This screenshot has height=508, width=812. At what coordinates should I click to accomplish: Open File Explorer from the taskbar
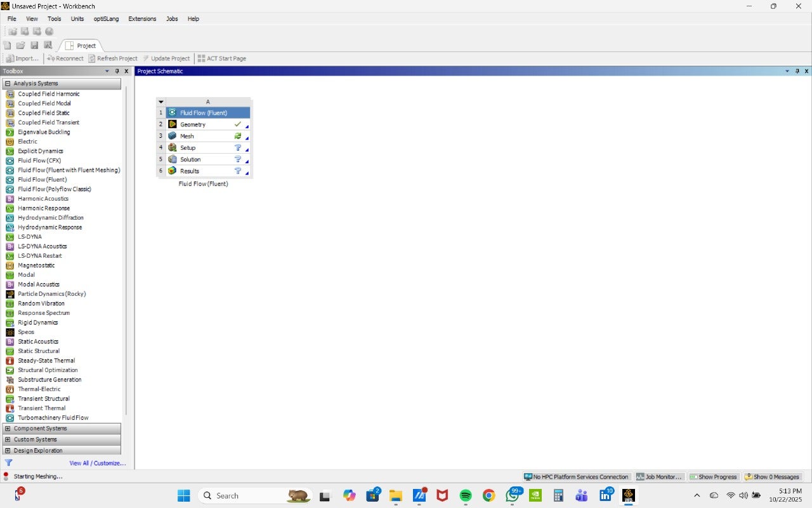396,495
